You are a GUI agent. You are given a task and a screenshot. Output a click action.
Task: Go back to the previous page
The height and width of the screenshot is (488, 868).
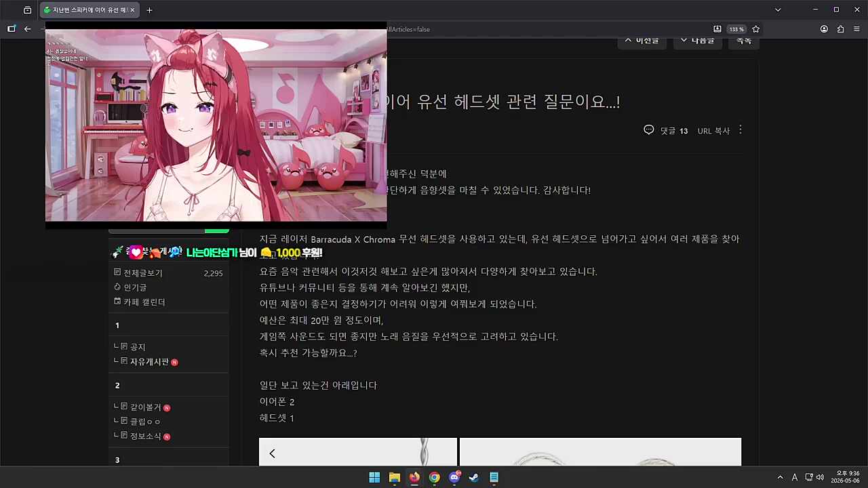pyautogui.click(x=28, y=29)
